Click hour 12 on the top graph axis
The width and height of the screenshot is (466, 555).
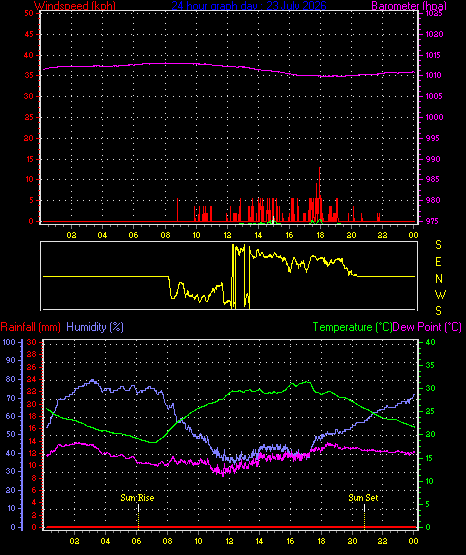227,235
